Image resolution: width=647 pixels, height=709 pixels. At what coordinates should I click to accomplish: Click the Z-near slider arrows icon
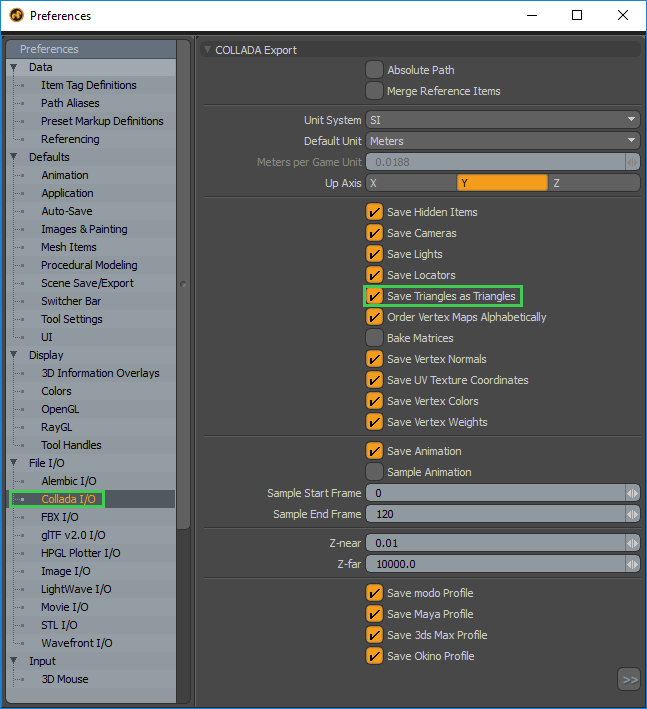click(632, 543)
